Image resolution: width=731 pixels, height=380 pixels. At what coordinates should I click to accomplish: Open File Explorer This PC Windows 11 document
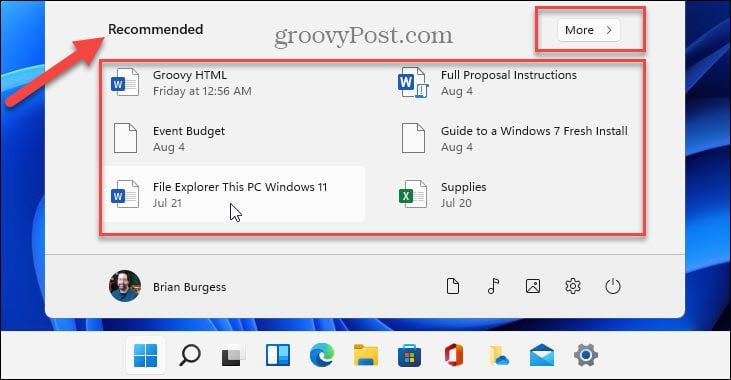coord(234,194)
